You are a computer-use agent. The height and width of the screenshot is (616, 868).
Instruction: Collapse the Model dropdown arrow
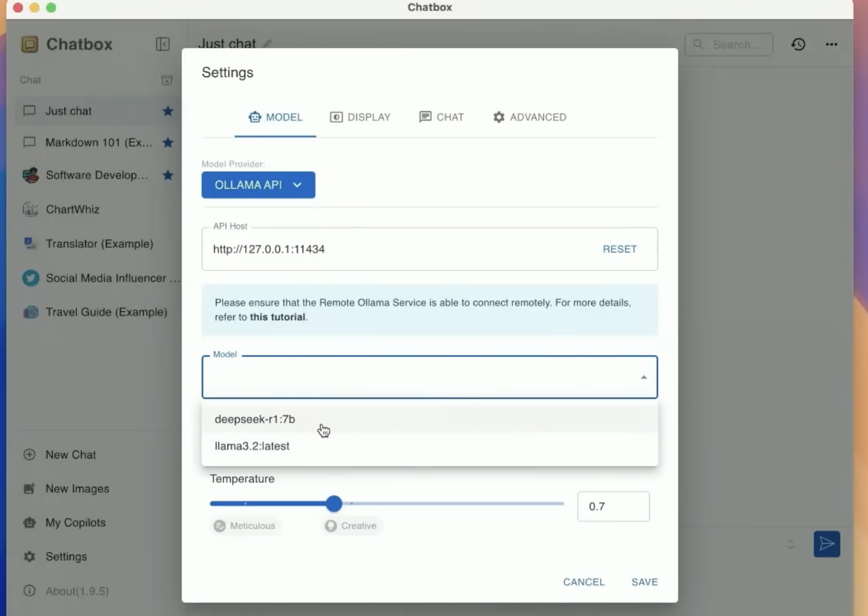point(643,377)
